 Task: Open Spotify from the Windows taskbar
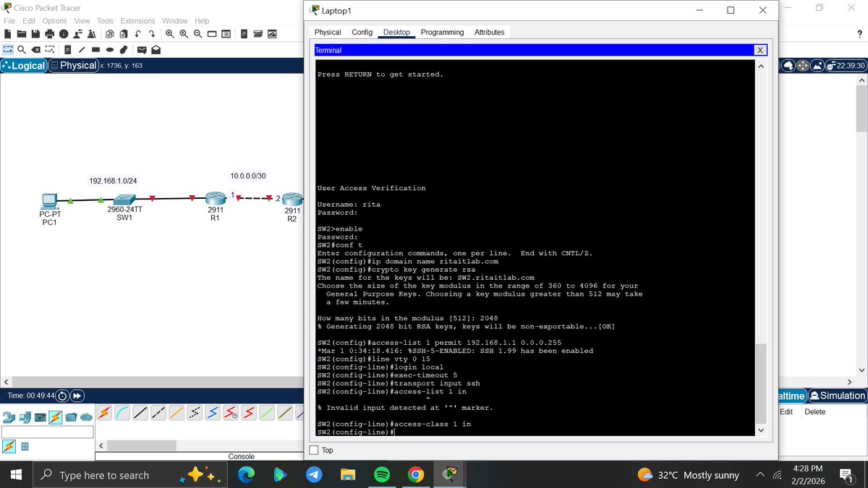[x=382, y=475]
